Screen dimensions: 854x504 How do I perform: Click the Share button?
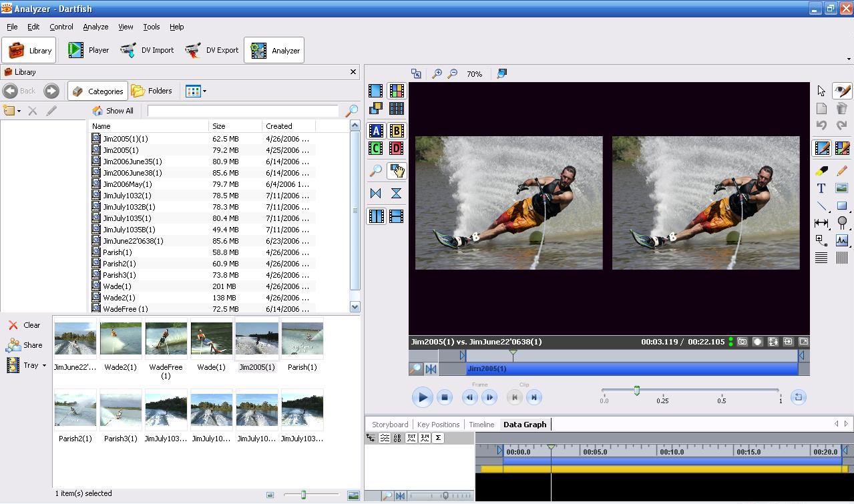(25, 345)
